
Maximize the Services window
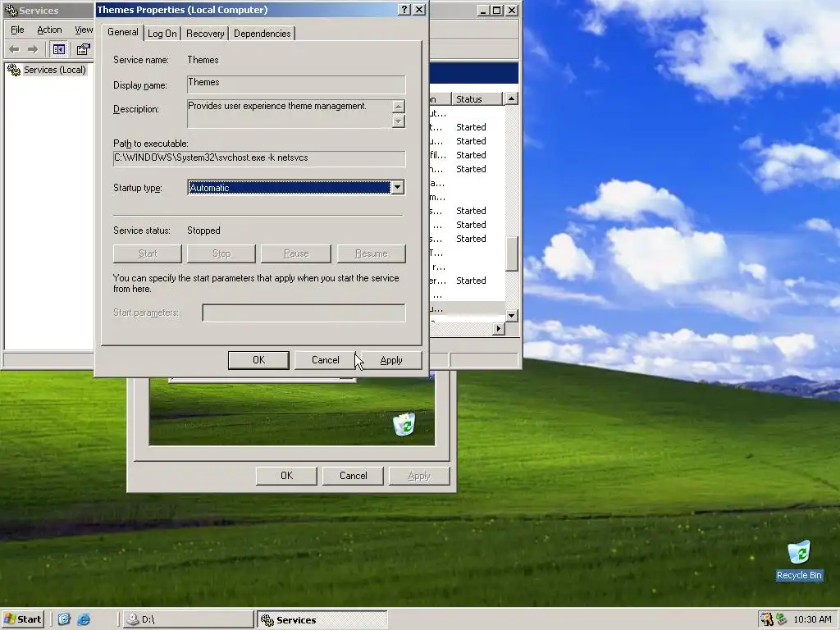497,10
